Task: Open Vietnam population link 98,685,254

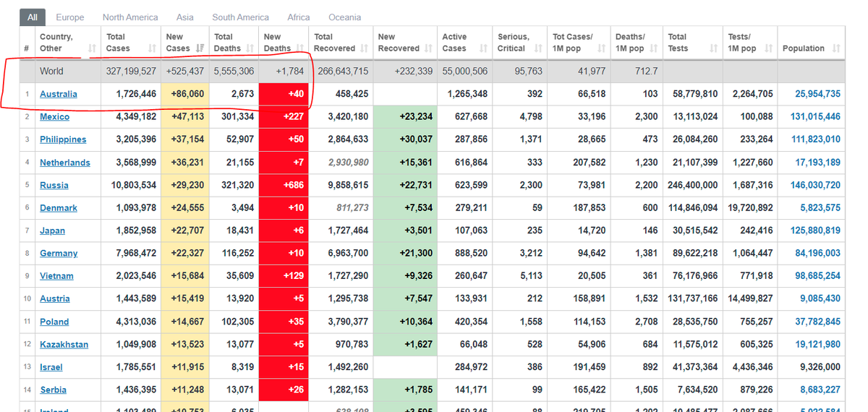Action: click(x=818, y=276)
